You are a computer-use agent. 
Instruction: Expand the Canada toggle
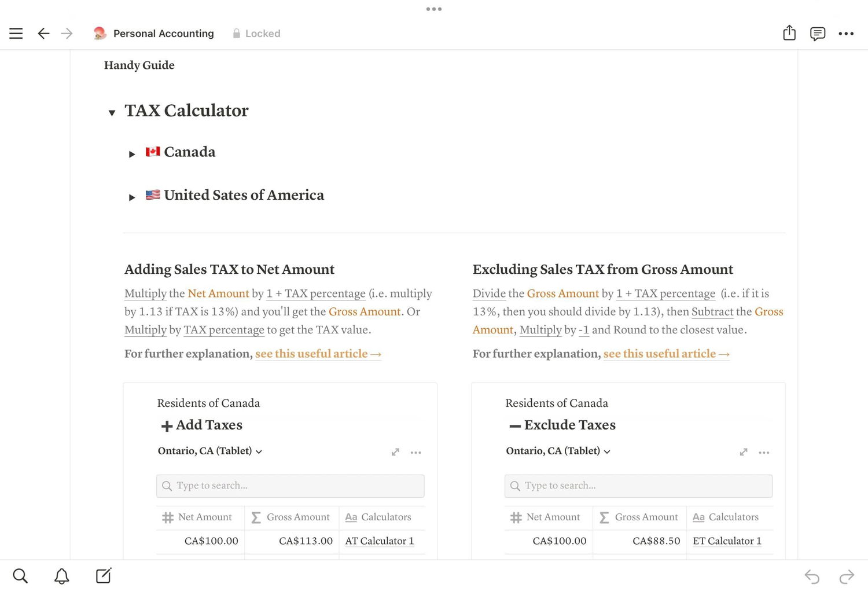pyautogui.click(x=132, y=154)
